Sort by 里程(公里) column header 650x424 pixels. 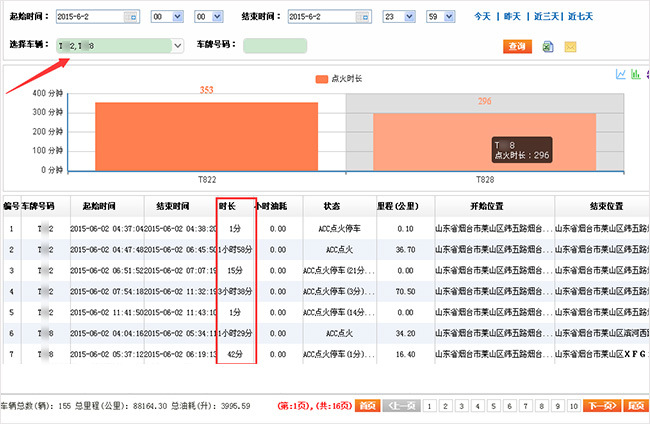tap(398, 206)
